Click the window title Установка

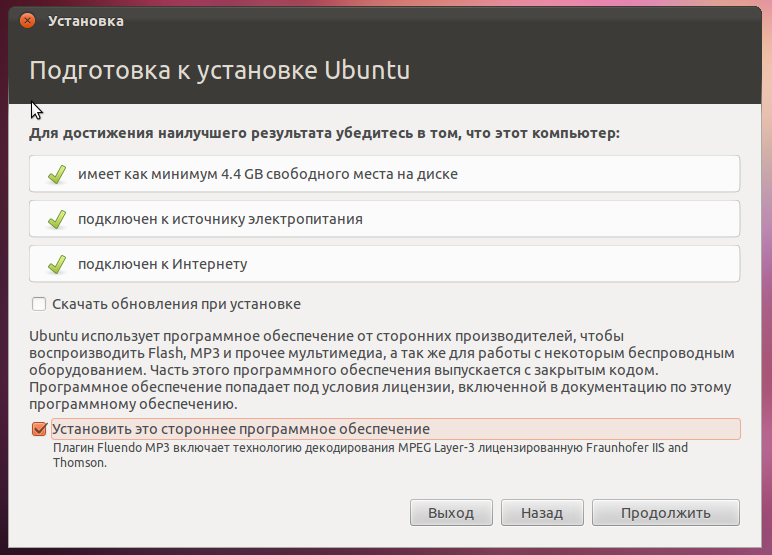[x=86, y=21]
